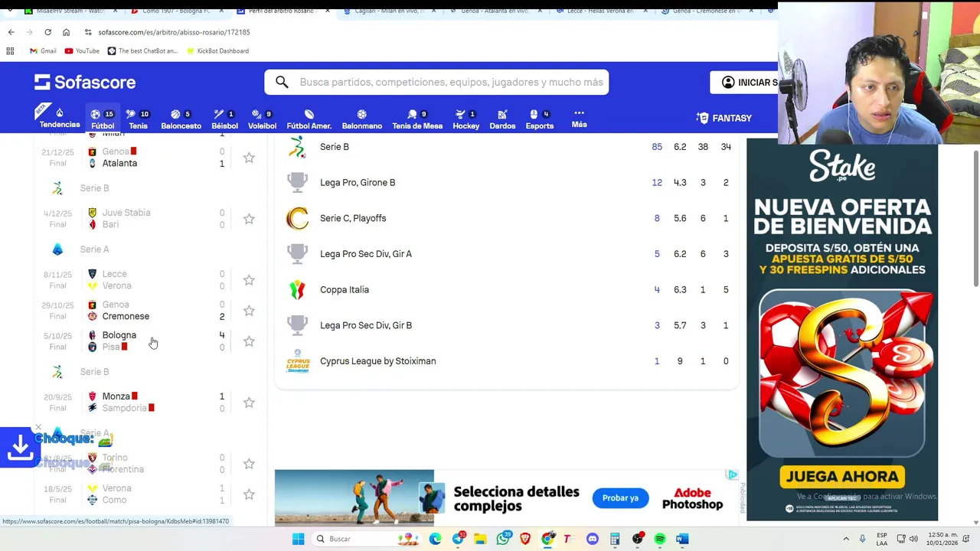Select the Fútbol Amer. sport icon
980x551 pixels.
(x=309, y=119)
